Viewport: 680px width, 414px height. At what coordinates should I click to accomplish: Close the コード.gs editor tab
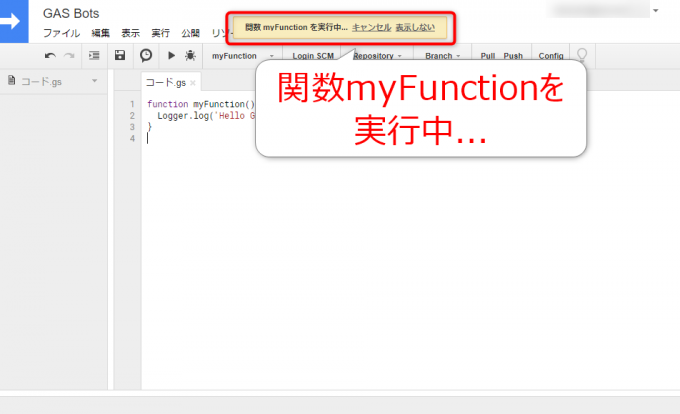(193, 83)
